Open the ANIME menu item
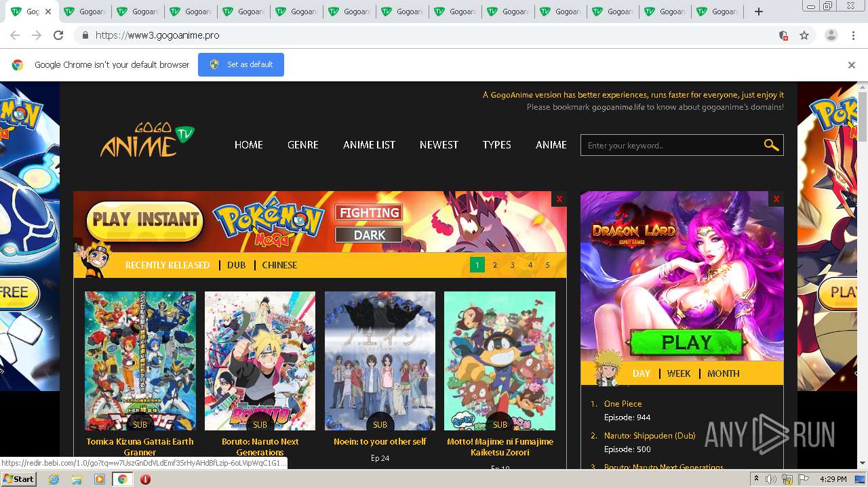 point(551,145)
